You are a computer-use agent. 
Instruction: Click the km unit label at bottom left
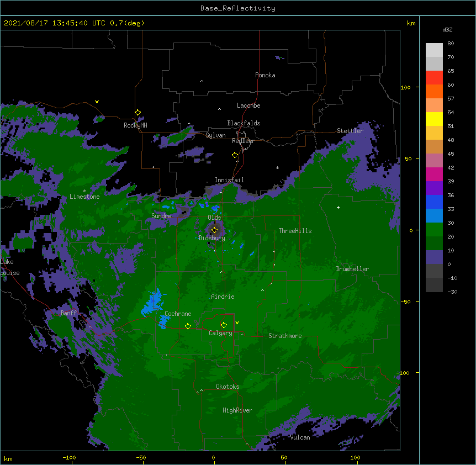click(x=8, y=459)
